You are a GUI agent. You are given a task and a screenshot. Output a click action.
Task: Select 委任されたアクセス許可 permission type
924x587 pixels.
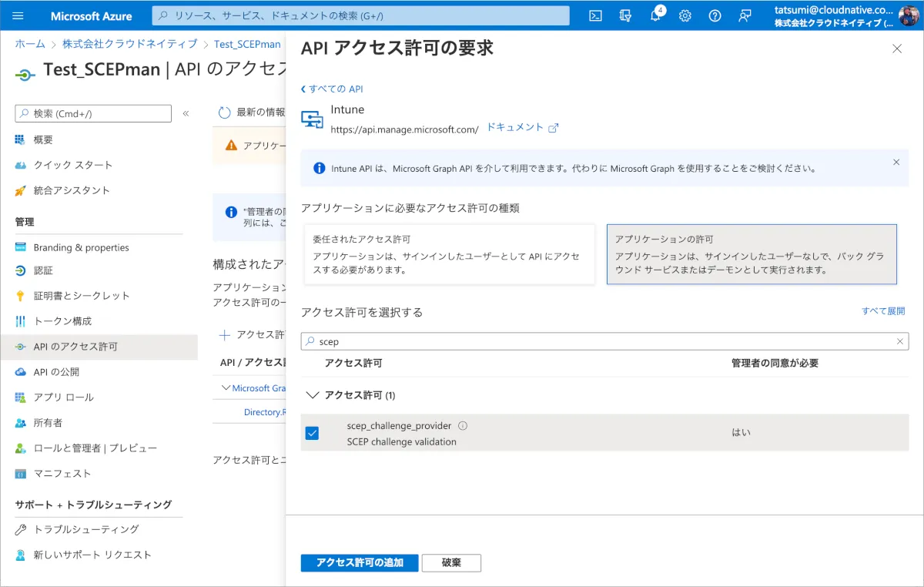449,254
